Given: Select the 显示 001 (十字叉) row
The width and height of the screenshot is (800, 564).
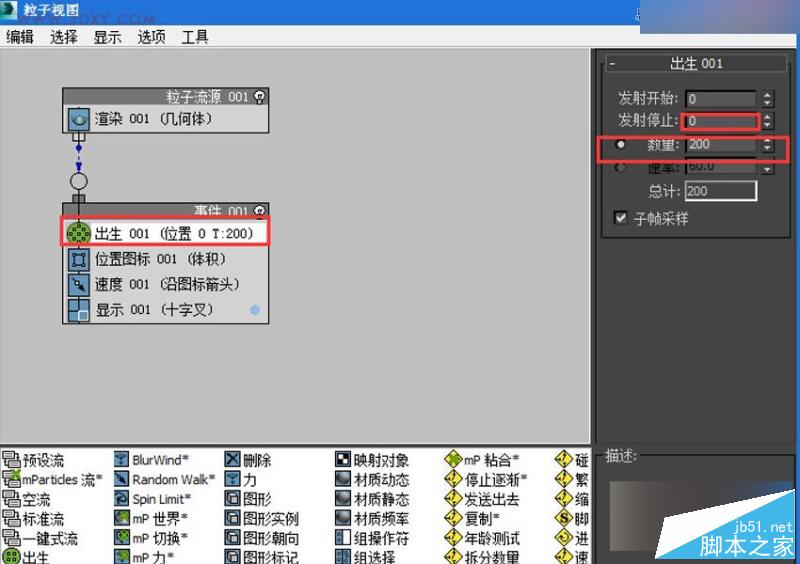Looking at the screenshot, I should pos(166,310).
